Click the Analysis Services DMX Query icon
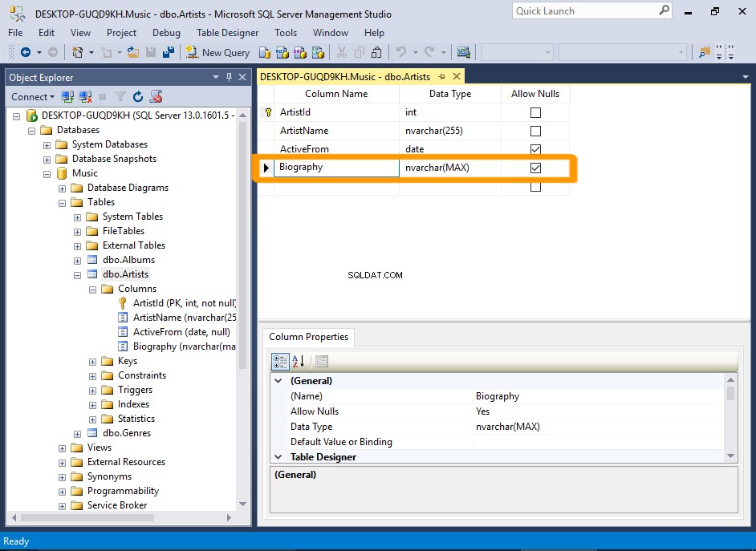Viewport: 756px width, 551px height. pos(300,52)
